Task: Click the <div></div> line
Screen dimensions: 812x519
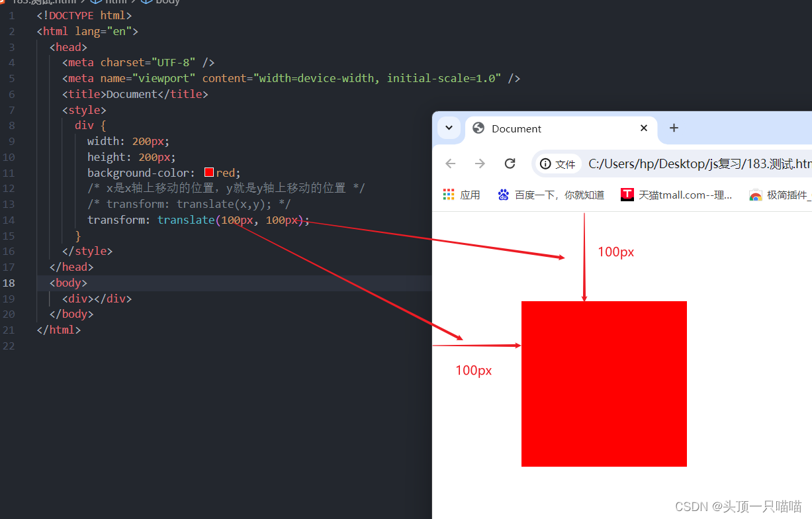Action: (x=97, y=299)
